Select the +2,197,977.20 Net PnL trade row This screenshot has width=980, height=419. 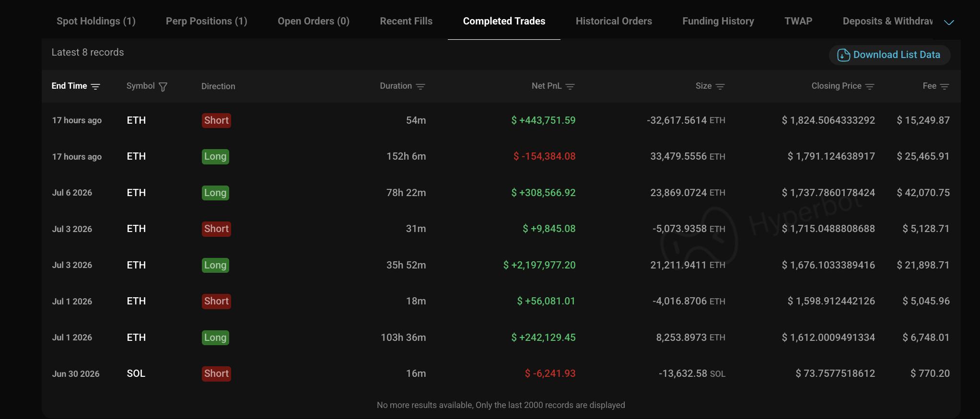501,265
